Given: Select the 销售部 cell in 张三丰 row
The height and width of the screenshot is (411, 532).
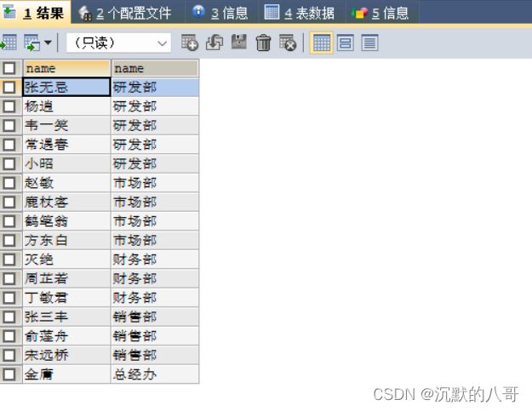Looking at the screenshot, I should pos(155,317).
